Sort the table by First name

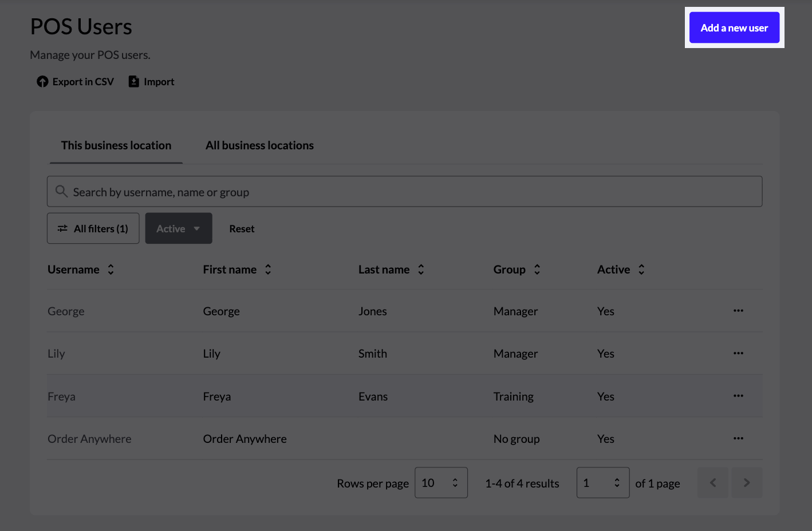[x=267, y=270]
